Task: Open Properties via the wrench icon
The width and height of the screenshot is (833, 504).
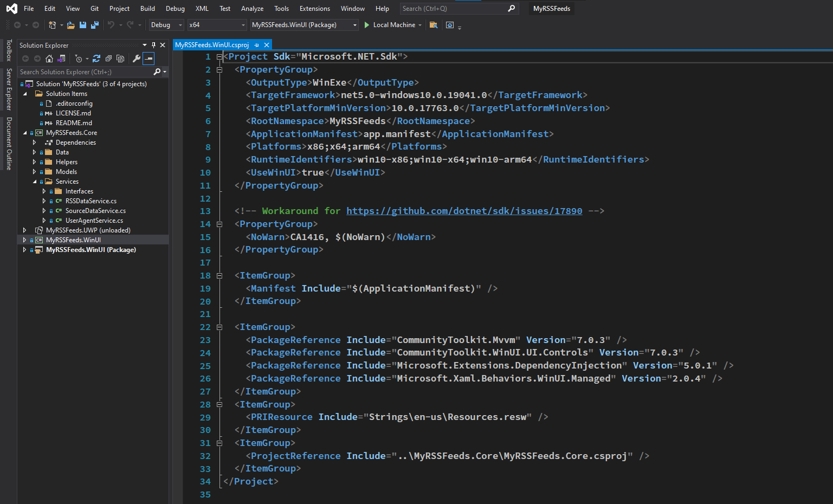Action: pyautogui.click(x=137, y=58)
